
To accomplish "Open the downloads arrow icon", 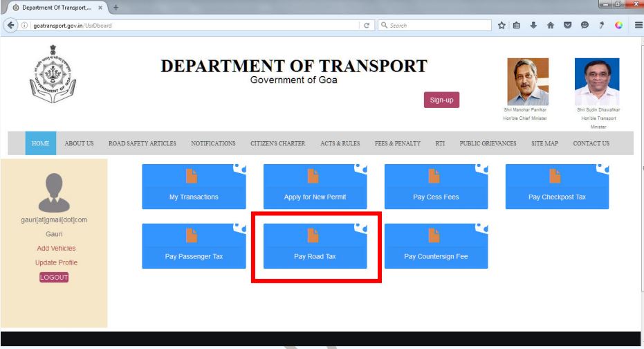I will [x=533, y=26].
